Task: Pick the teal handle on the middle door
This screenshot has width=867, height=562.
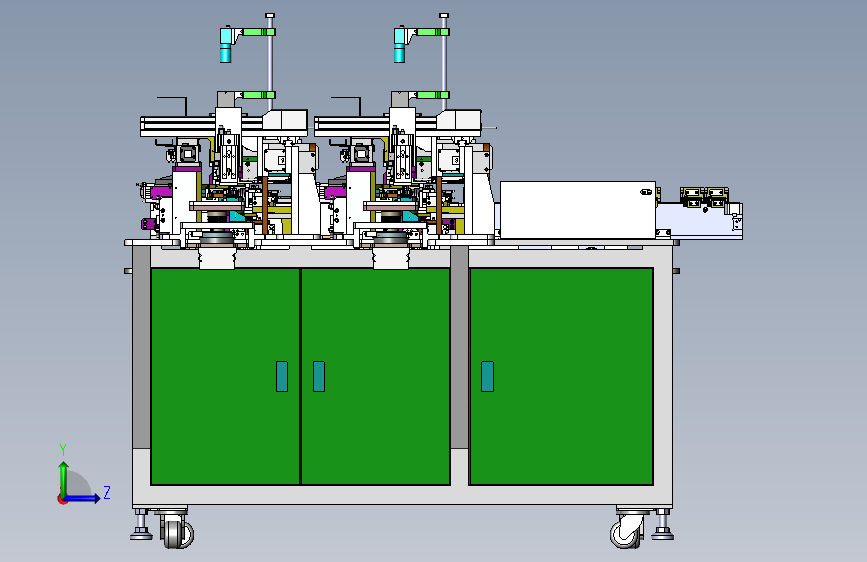Action: coord(319,377)
